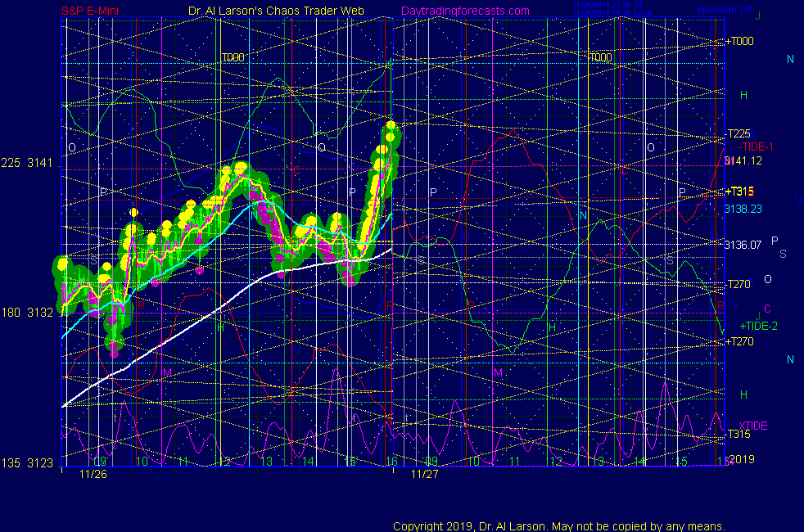Select the '11/26/2019 16:20 Local' timestamp
Image resolution: width=804 pixels, height=532 pixels.
[x=612, y=13]
